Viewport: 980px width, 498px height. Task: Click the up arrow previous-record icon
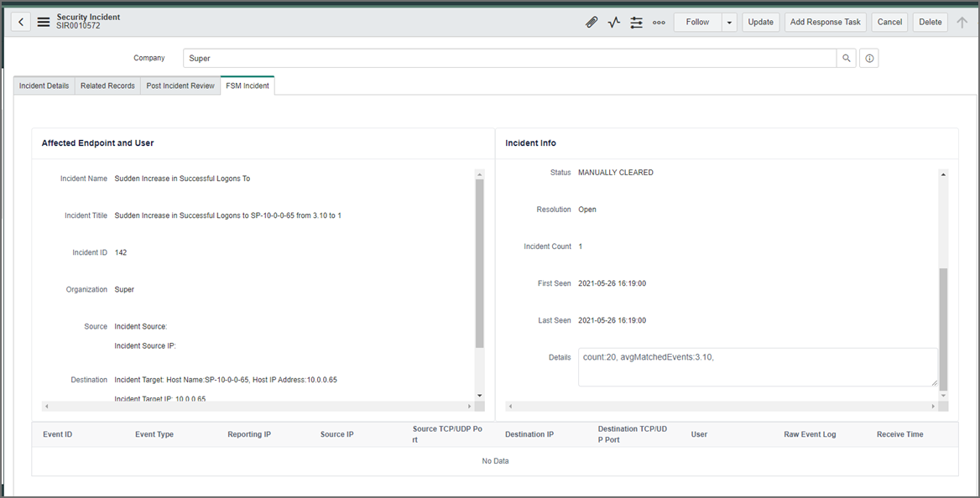point(962,22)
